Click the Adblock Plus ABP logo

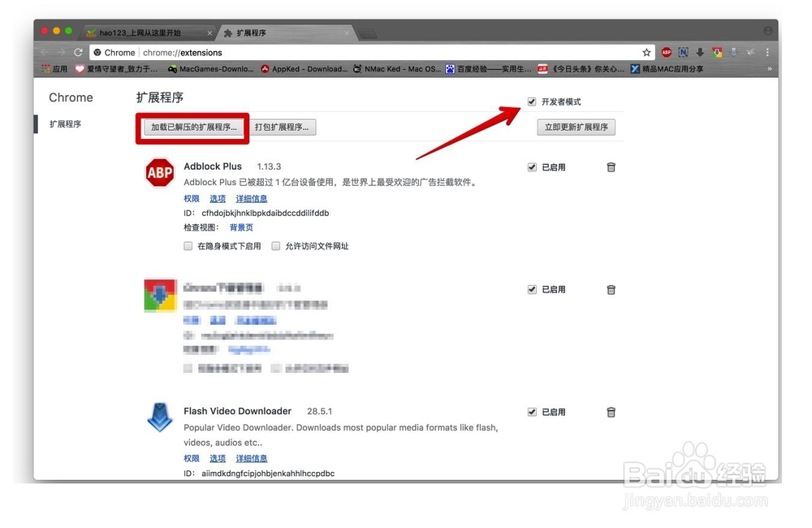click(159, 173)
